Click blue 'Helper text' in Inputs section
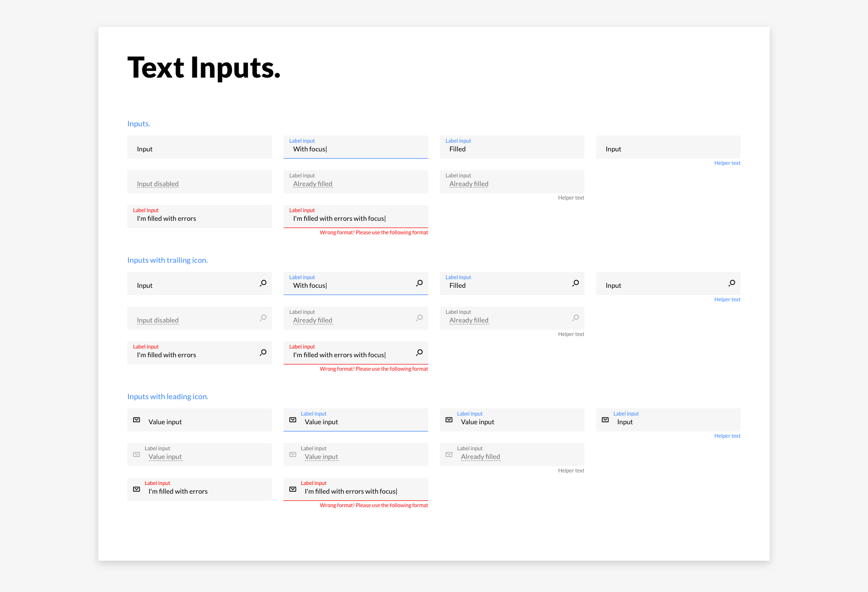868x592 pixels. click(727, 163)
